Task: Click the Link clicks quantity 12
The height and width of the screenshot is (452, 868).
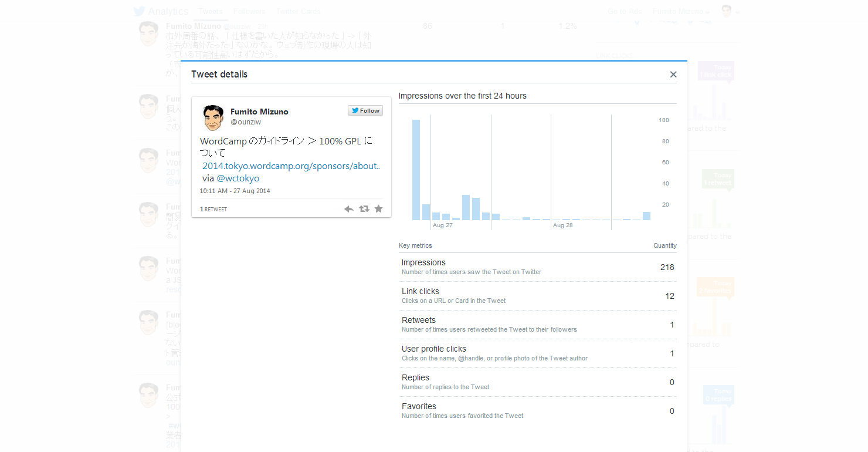Action: (x=670, y=296)
